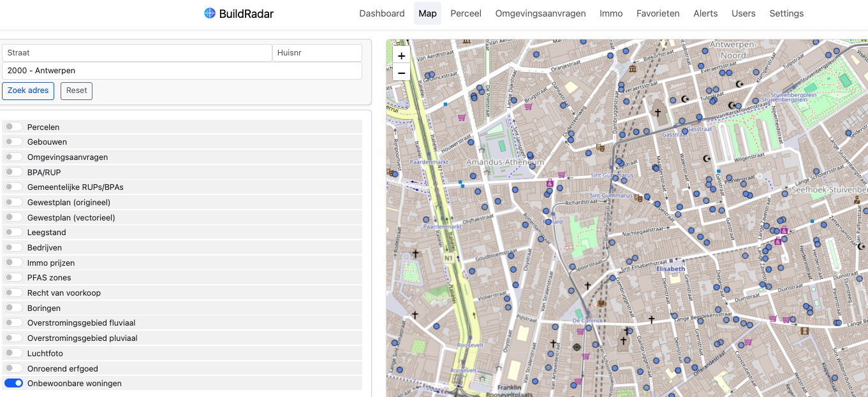Select the Map nav tab
Screen dimensions: 868x397
pos(427,13)
